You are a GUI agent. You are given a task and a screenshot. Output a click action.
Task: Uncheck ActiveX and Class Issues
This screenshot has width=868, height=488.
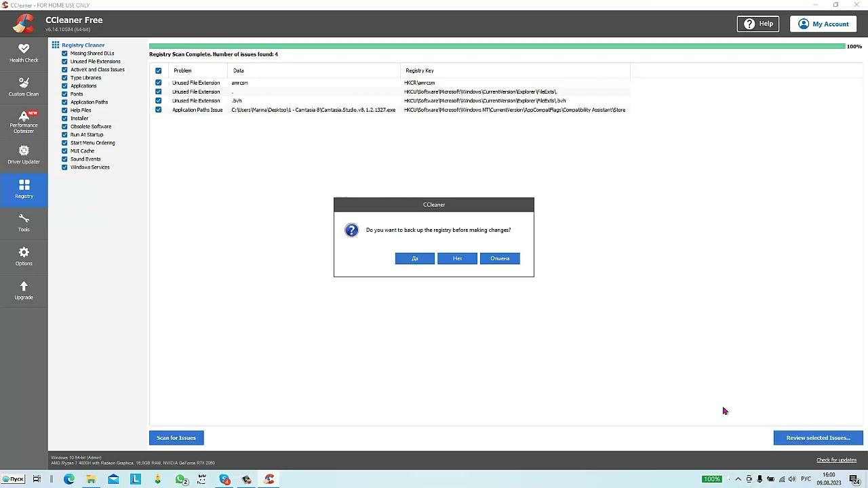pos(64,70)
